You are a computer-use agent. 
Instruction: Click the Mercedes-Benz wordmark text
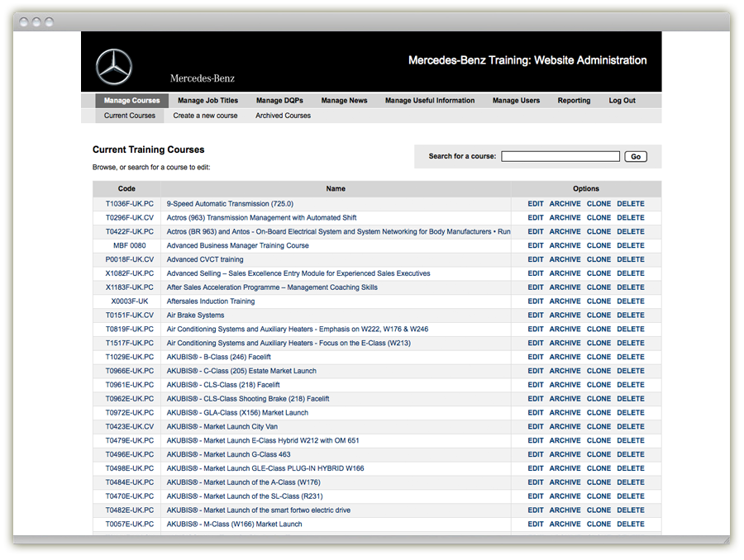203,78
